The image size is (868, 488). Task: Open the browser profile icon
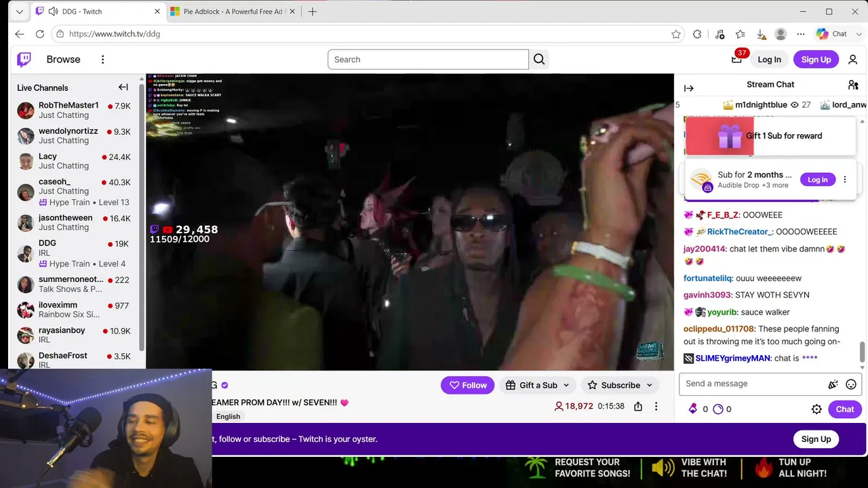[x=781, y=34]
